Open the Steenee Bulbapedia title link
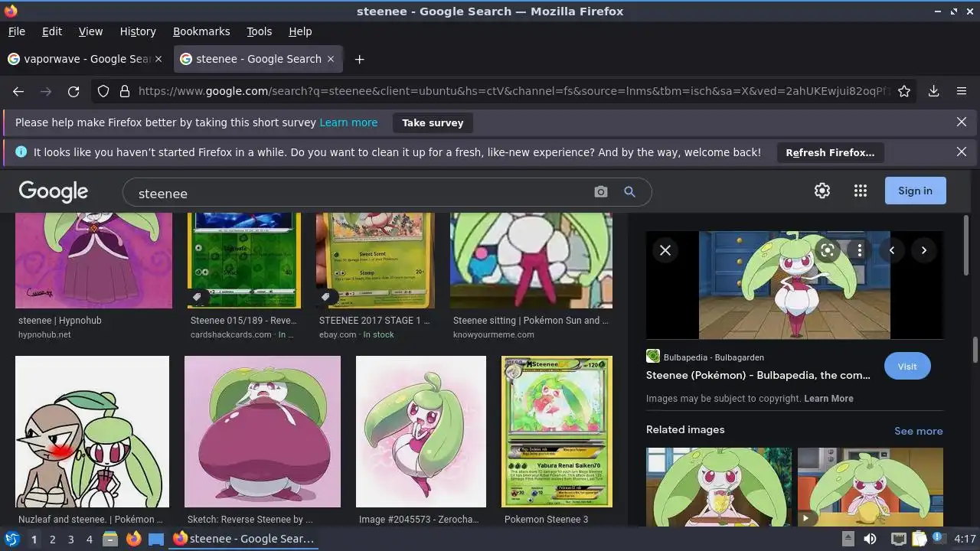 [x=758, y=375]
